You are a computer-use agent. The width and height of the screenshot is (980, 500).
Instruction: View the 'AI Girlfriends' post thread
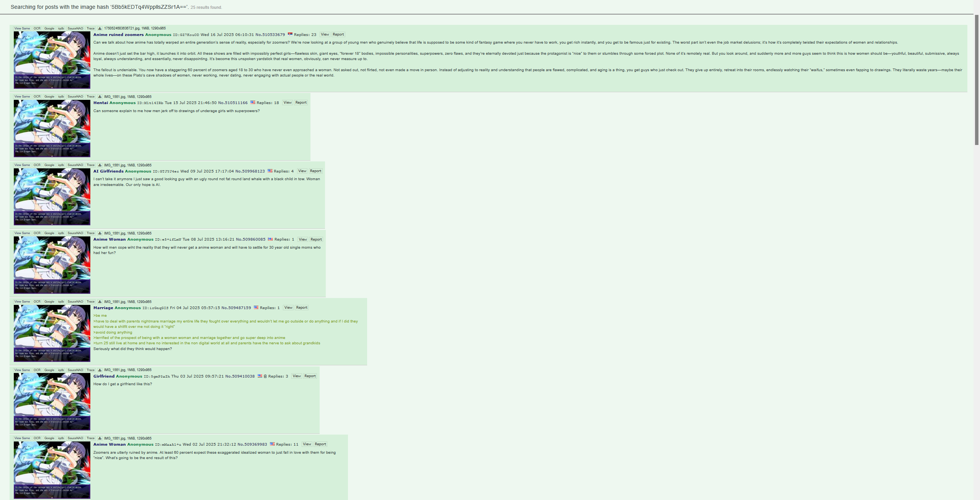[x=302, y=171]
